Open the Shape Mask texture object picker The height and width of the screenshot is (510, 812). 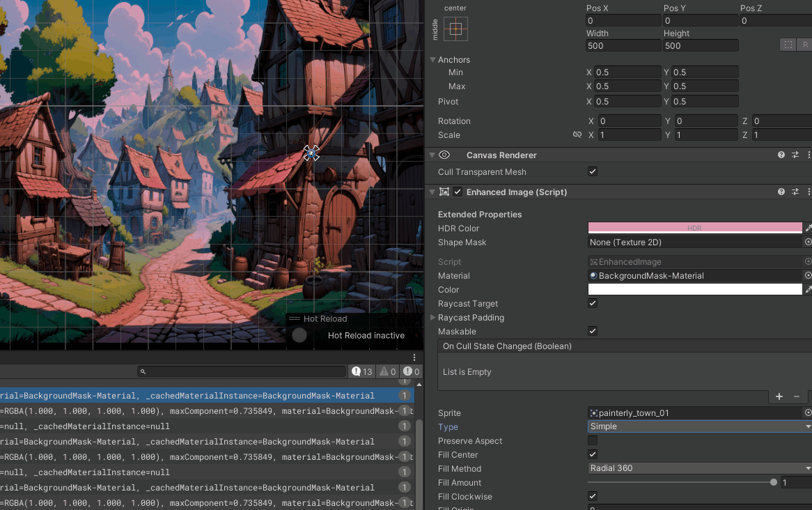tap(807, 242)
